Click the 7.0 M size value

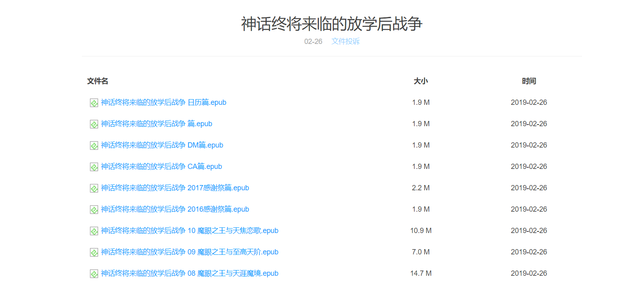point(421,252)
